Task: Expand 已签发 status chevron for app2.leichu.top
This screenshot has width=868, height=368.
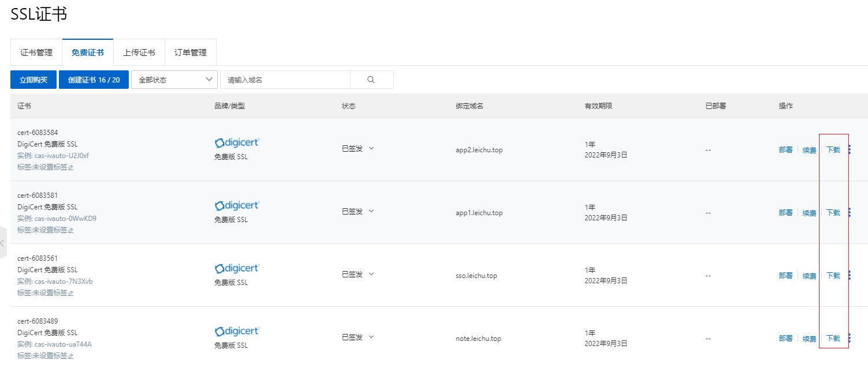Action: pos(371,148)
